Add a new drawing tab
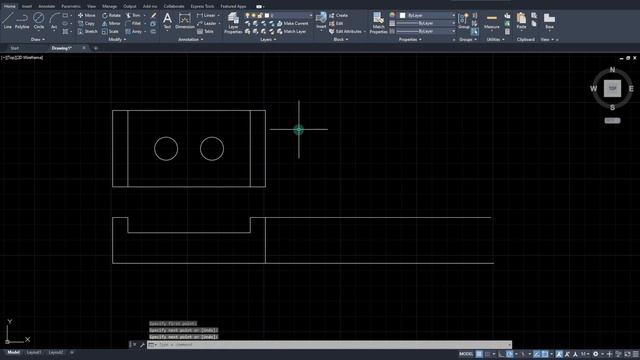Viewport: 640px width, 360px height. click(96, 48)
